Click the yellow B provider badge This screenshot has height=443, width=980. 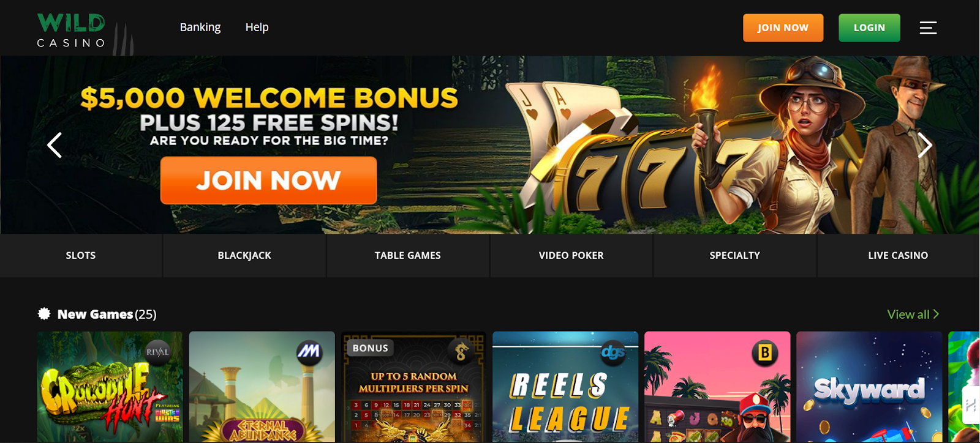(x=764, y=352)
